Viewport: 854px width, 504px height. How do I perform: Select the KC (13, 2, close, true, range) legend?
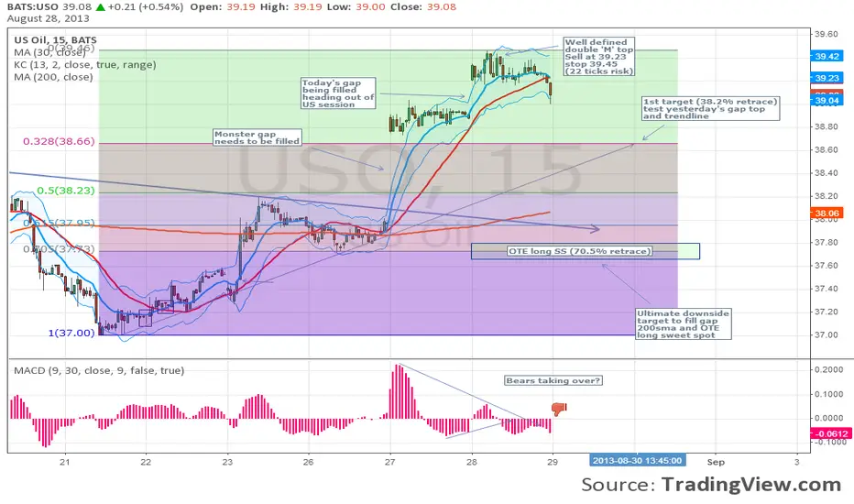(85, 65)
